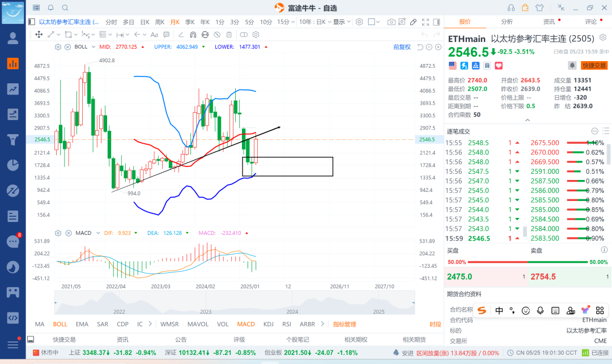
Task: Toggle the left watchlist panel icon
Action: pyautogui.click(x=32, y=22)
